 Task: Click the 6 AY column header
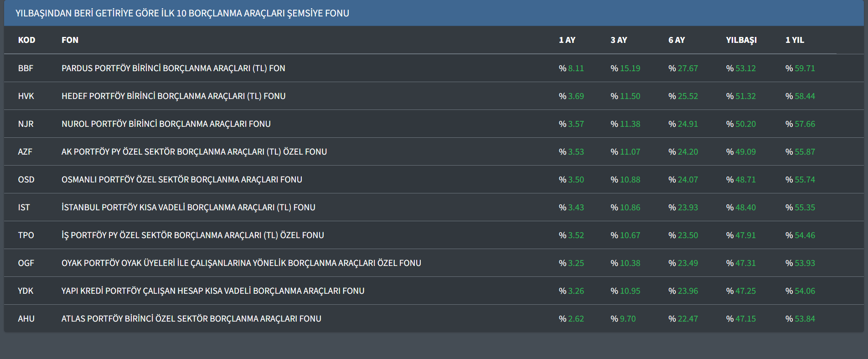click(677, 40)
